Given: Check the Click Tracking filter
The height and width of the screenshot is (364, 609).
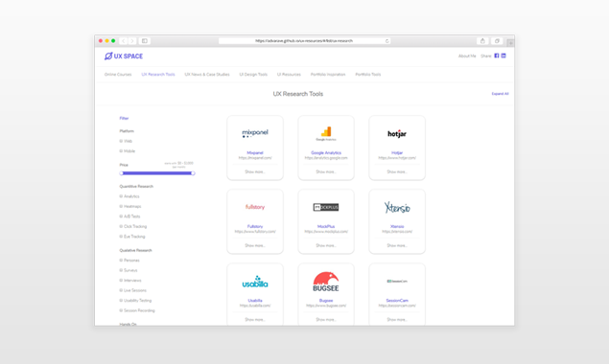Looking at the screenshot, I should pos(121,227).
